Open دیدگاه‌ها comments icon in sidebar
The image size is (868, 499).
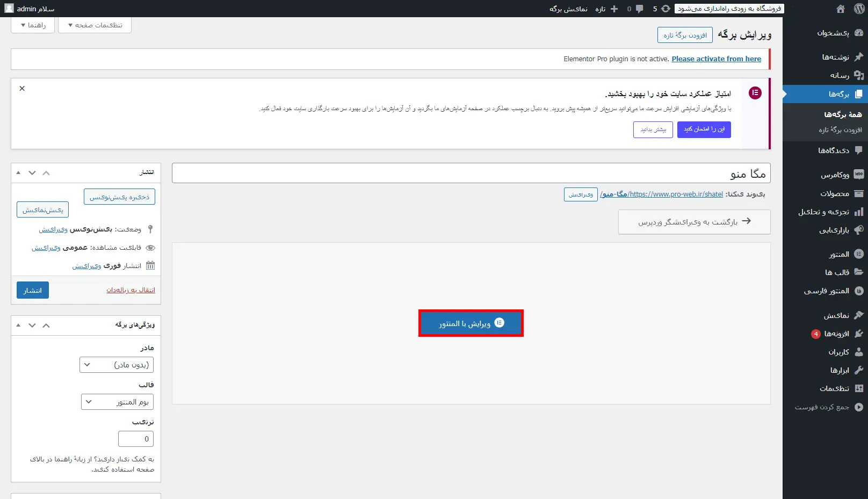click(x=858, y=150)
